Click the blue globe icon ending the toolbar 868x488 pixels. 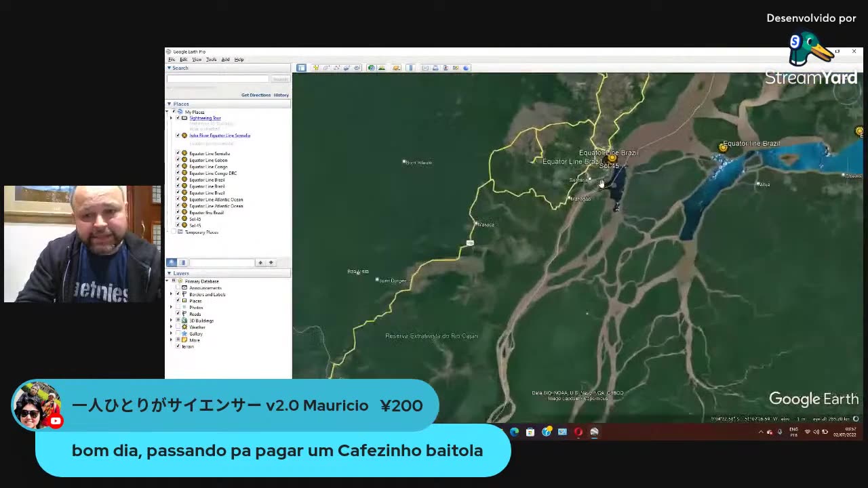pyautogui.click(x=466, y=68)
